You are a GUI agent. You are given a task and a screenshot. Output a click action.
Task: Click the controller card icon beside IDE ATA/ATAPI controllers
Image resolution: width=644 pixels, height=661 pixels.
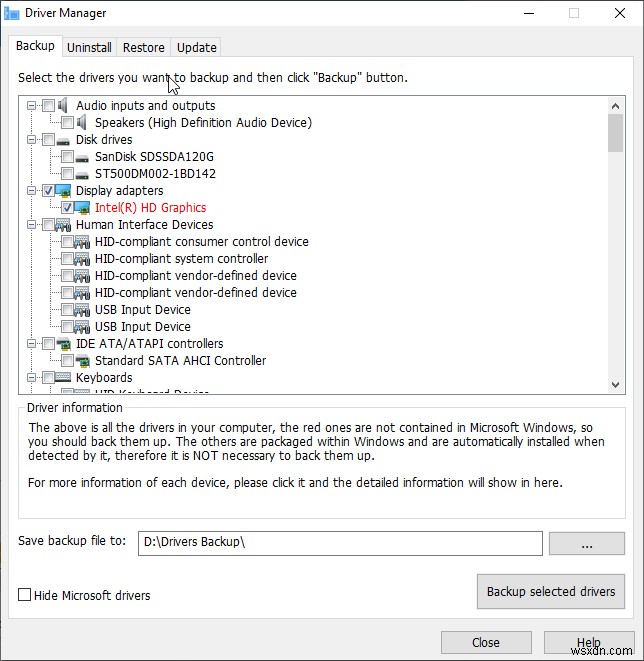[64, 344]
